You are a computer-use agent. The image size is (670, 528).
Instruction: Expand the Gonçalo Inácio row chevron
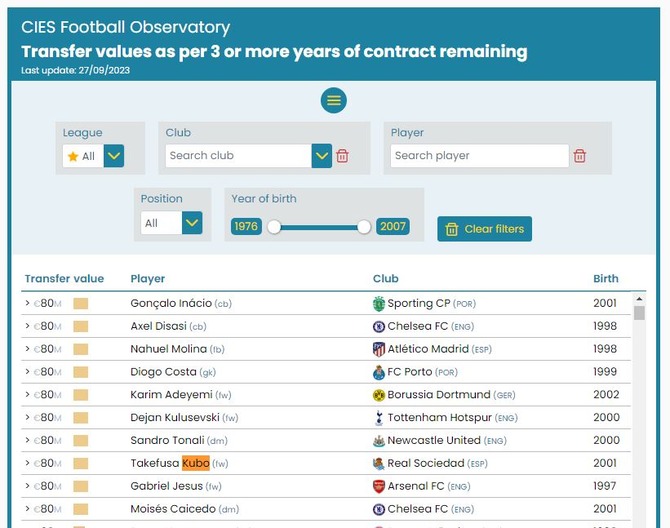27,303
